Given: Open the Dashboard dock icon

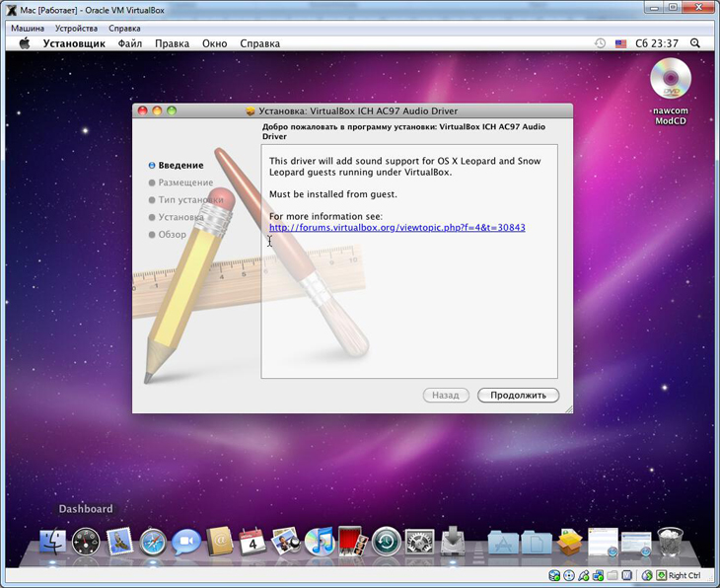Looking at the screenshot, I should [86, 542].
